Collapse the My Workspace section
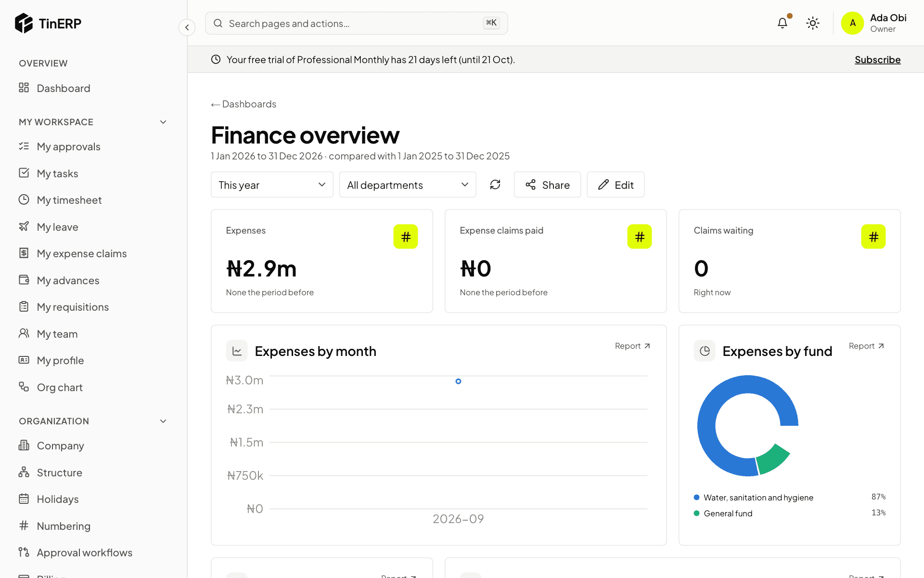Viewport: 924px width, 578px height. pyautogui.click(x=163, y=122)
